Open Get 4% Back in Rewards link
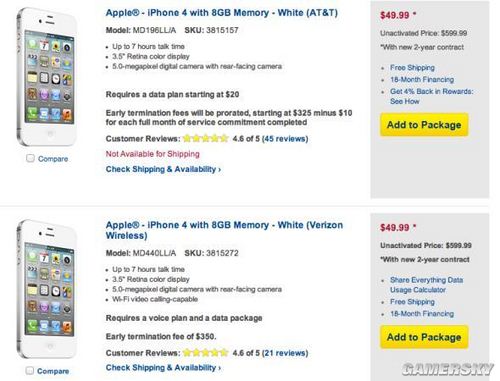Image resolution: width=500 pixels, height=381 pixels. click(x=432, y=96)
